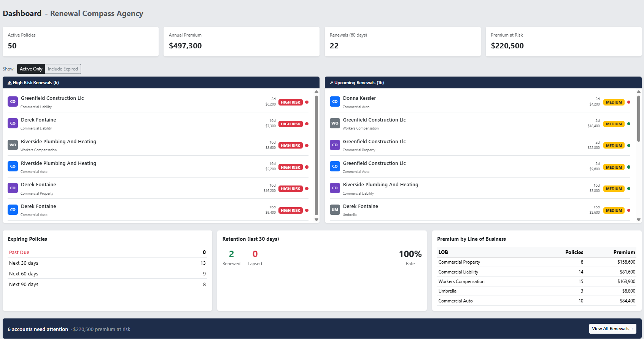Image resolution: width=644 pixels, height=339 pixels.
Task: Open the Renewals (60 days) summary card
Action: tap(403, 42)
